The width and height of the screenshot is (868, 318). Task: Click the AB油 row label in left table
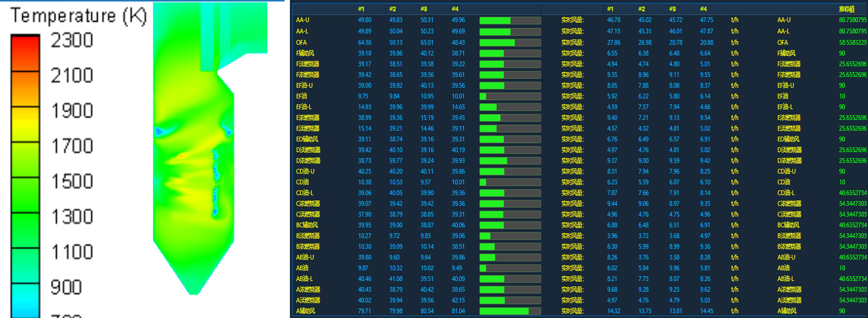[302, 268]
